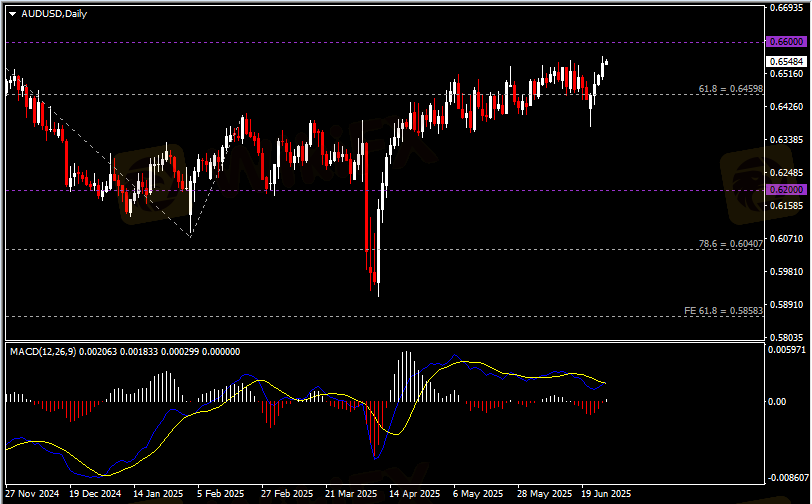Click the 0.64260 price axis value

[x=786, y=107]
